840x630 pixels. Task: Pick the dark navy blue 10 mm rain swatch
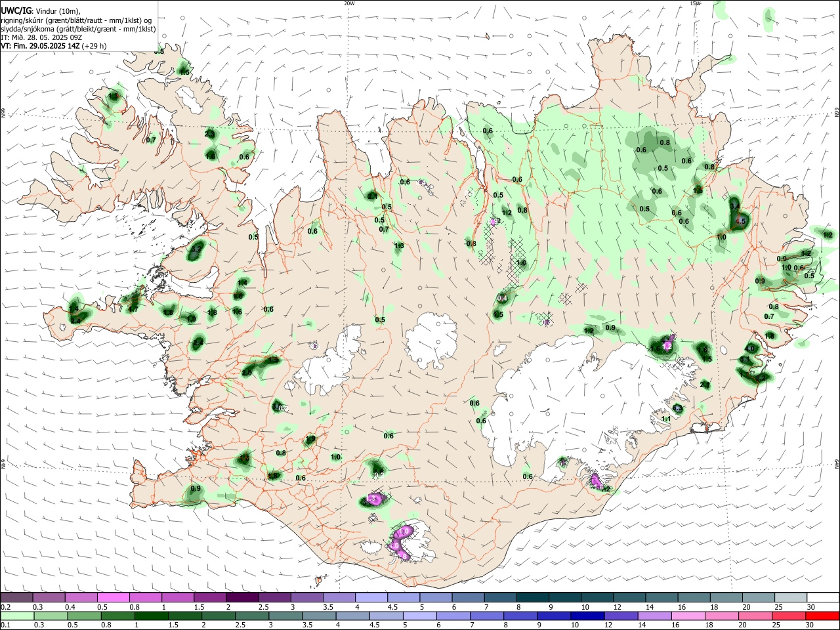(587, 616)
